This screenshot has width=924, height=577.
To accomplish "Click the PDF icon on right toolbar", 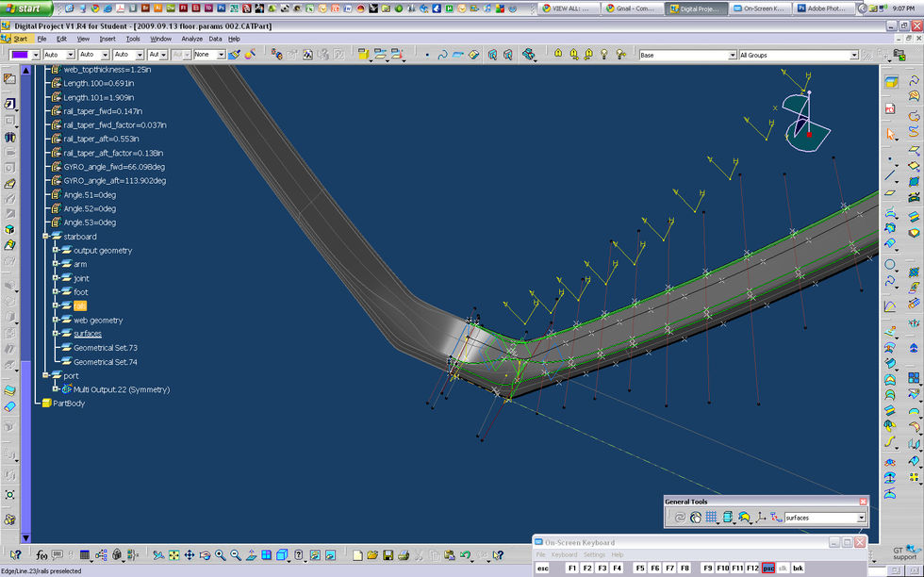I will 890,109.
